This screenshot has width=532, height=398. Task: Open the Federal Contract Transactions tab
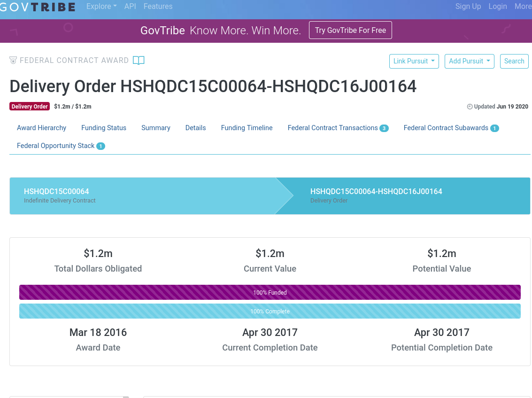(338, 128)
